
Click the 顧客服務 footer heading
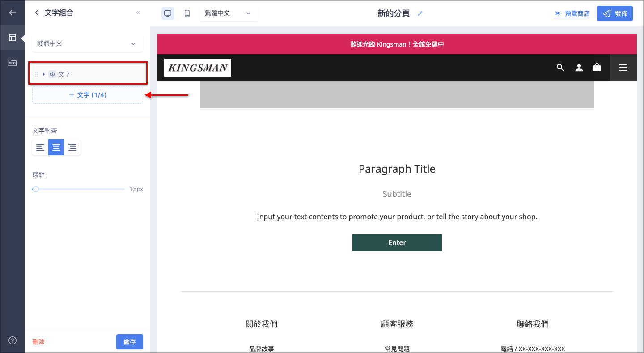pos(397,324)
